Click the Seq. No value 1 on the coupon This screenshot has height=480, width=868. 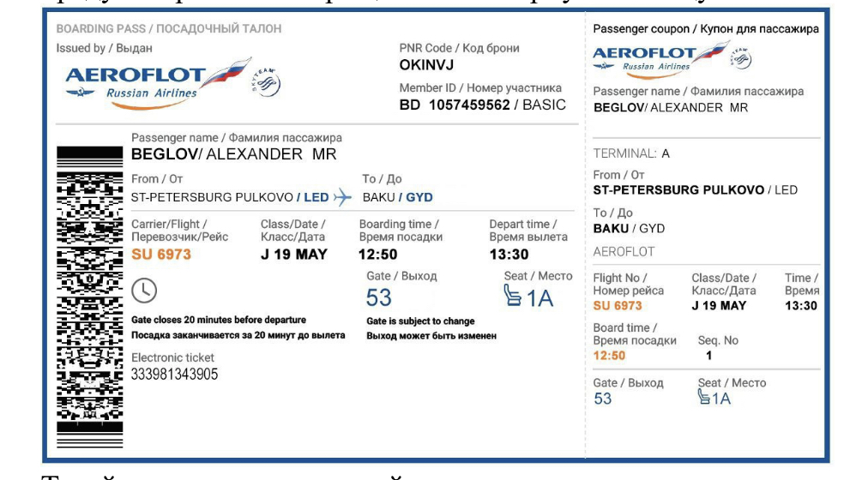coord(709,356)
